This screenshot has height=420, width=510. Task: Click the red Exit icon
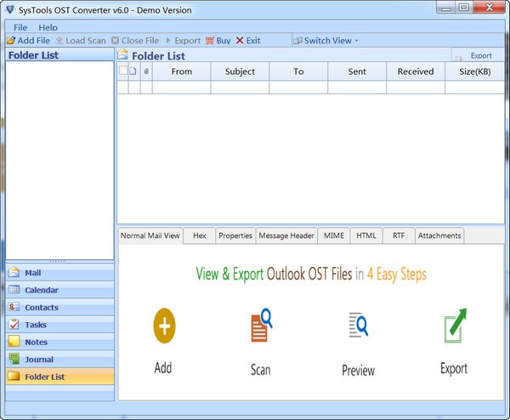240,41
